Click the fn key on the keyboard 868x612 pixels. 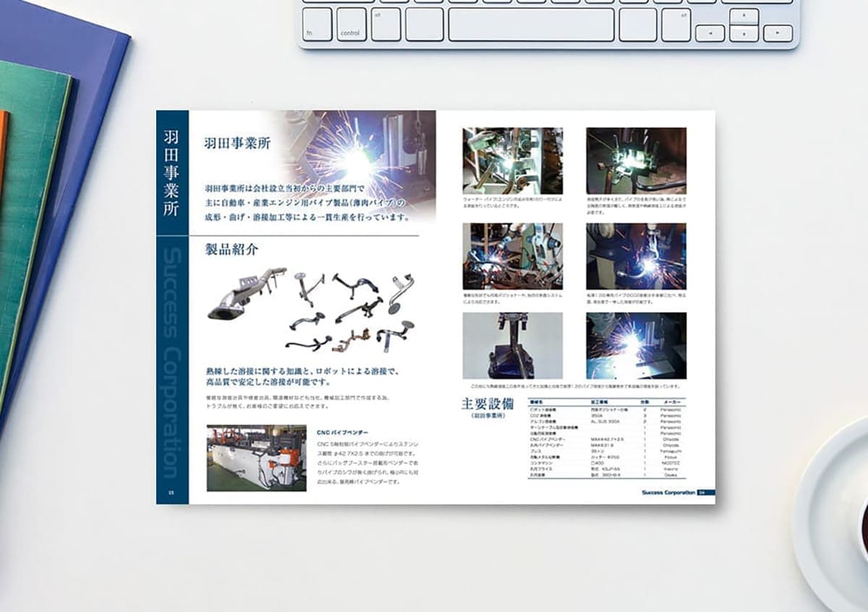point(317,24)
